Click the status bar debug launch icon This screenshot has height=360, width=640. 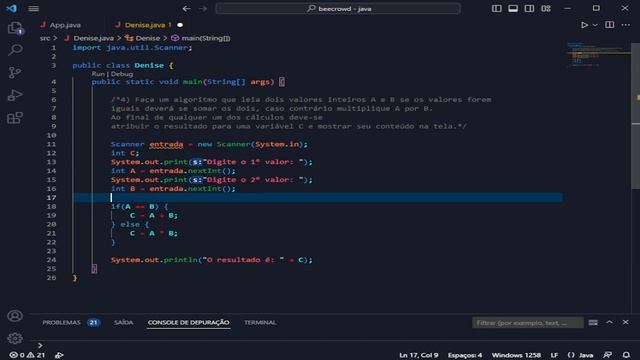(x=59, y=355)
